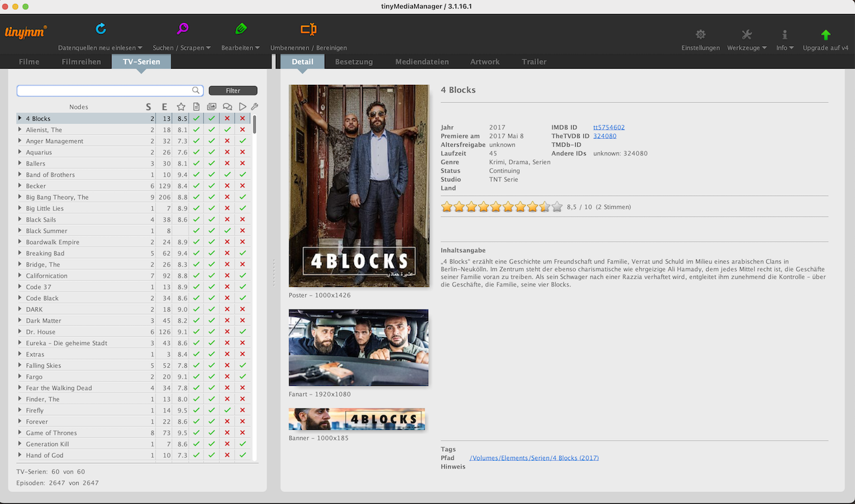Image resolution: width=855 pixels, height=504 pixels.
Task: Open IMDB ID link tt5754602
Action: [609, 127]
